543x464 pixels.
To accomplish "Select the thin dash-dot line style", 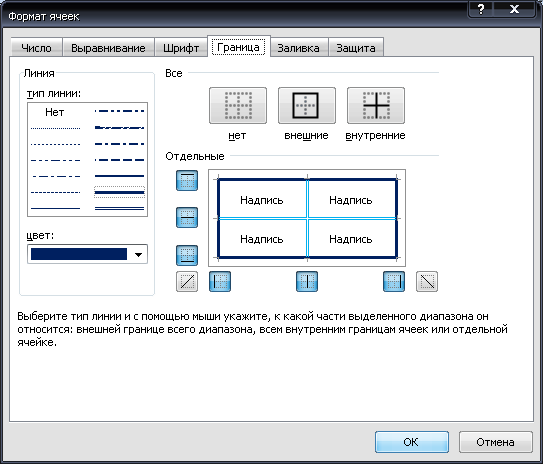I will tap(55, 176).
